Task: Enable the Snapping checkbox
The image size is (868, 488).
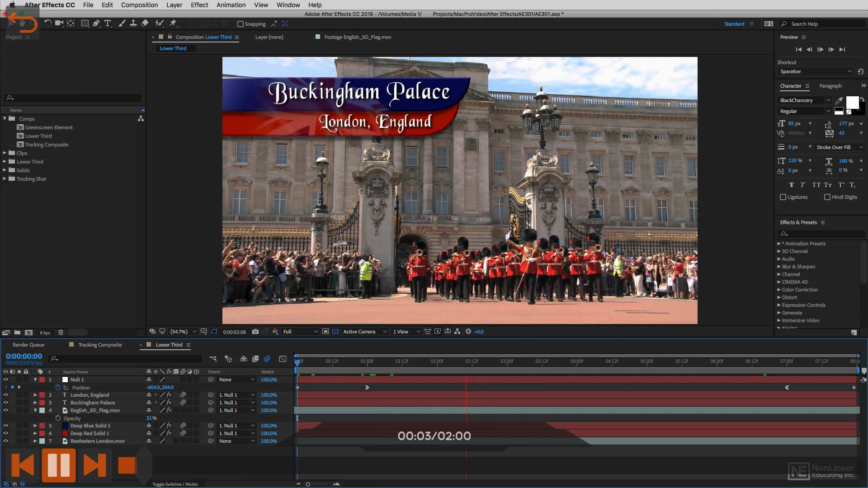Action: click(x=241, y=24)
